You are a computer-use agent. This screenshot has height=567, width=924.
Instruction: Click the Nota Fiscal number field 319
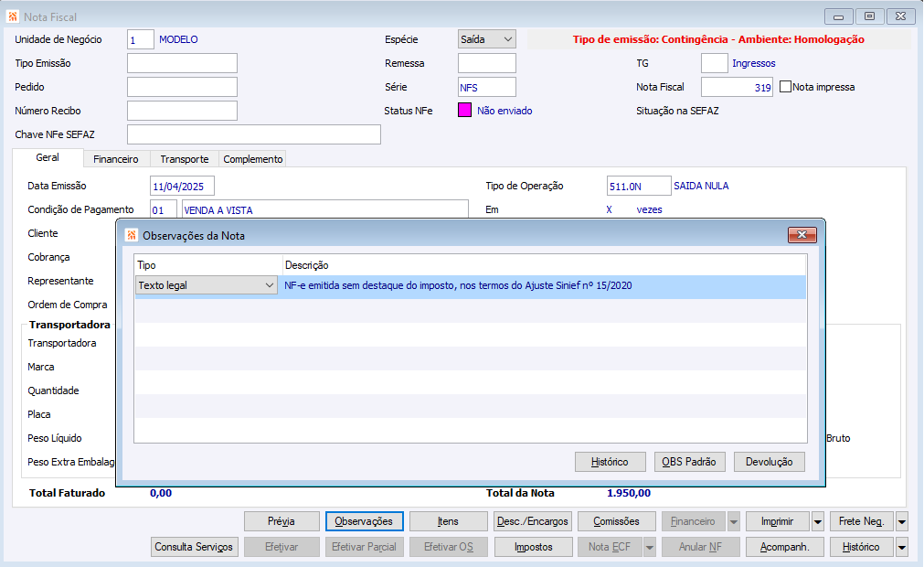click(x=737, y=87)
